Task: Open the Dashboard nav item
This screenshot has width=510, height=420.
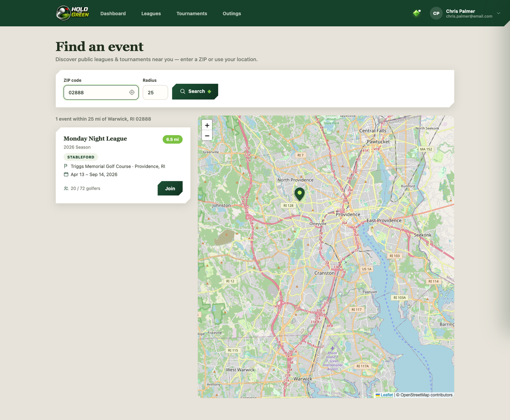Action: (113, 13)
